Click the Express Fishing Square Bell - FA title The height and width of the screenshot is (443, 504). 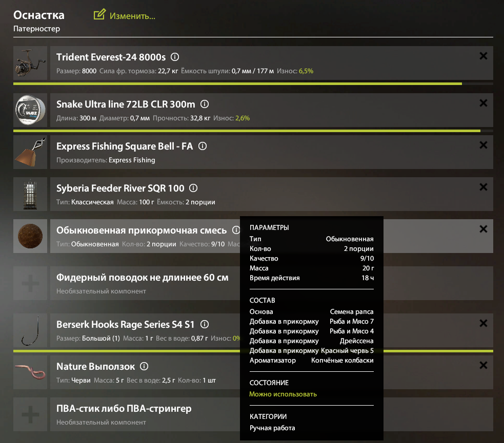125,146
